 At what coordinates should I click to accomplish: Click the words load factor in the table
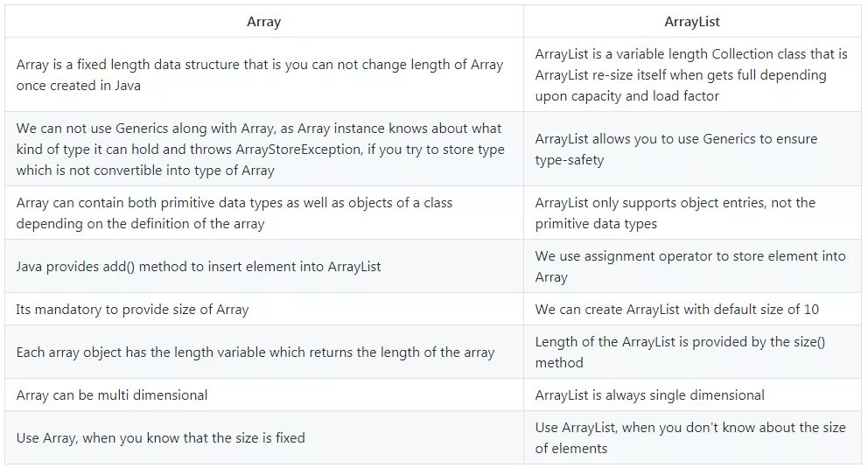click(686, 95)
